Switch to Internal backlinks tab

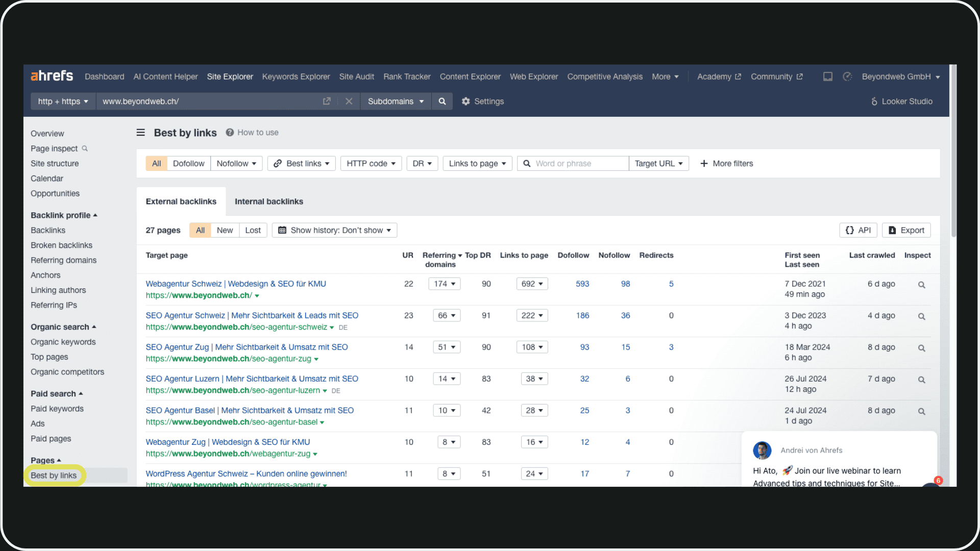coord(269,202)
